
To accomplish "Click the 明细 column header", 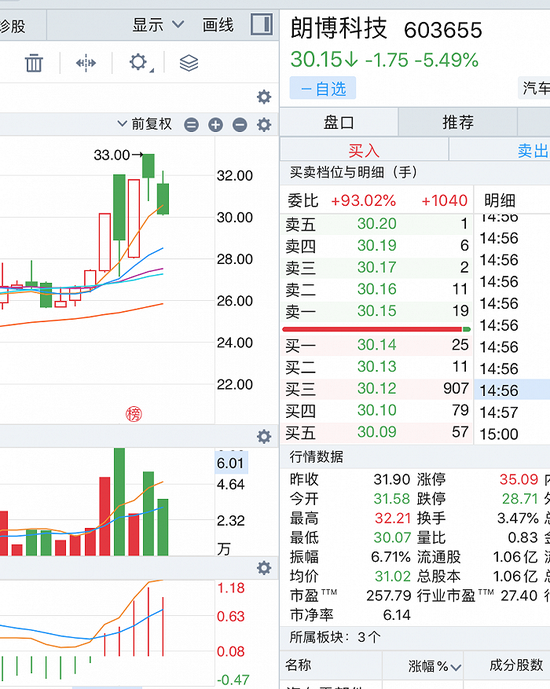I will pos(499,201).
